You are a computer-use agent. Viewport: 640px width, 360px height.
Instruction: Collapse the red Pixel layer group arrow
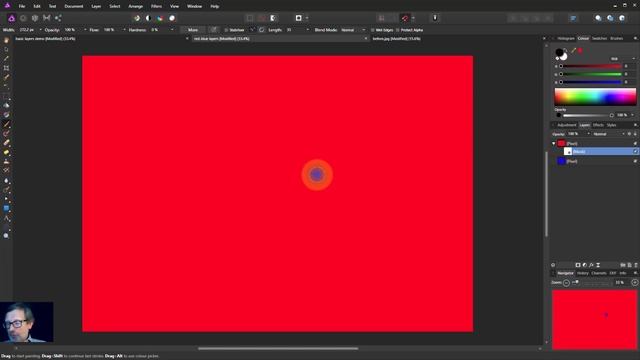(554, 143)
